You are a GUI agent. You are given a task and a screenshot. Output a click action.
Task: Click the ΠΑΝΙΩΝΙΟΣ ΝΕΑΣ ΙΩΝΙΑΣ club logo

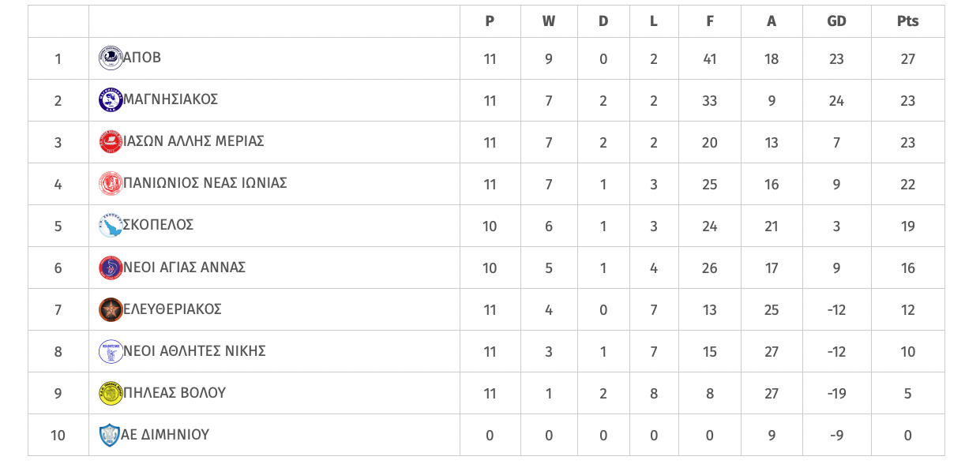(x=111, y=184)
